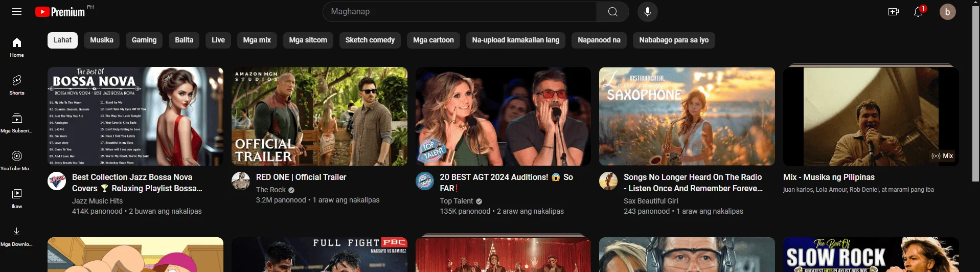Start voice search with microphone
This screenshot has width=980, height=272.
click(647, 12)
